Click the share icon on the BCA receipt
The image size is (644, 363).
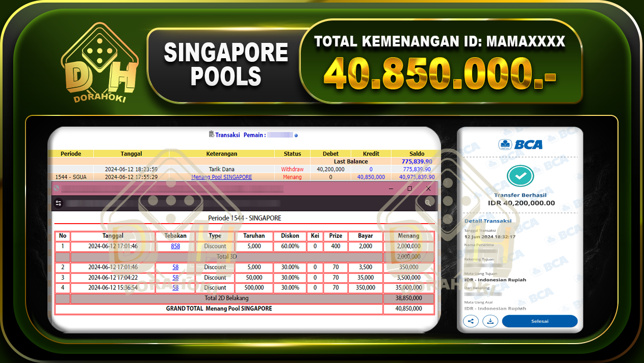click(471, 321)
